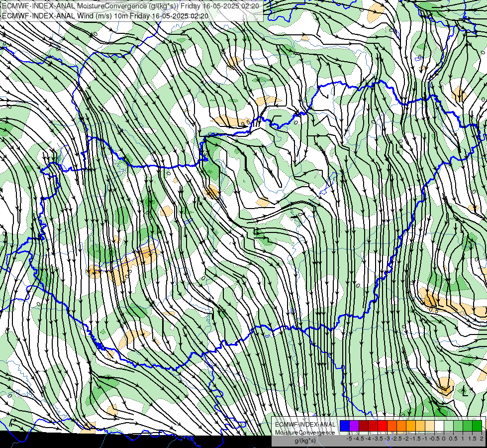The width and height of the screenshot is (487, 448).
Task: Select the white legend swatch
Action: (439, 426)
